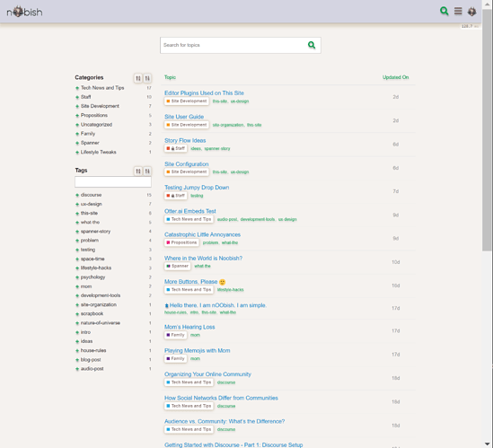
Task: Click plus icon beside Lifestyle Tweaks category
Action: coord(77,152)
